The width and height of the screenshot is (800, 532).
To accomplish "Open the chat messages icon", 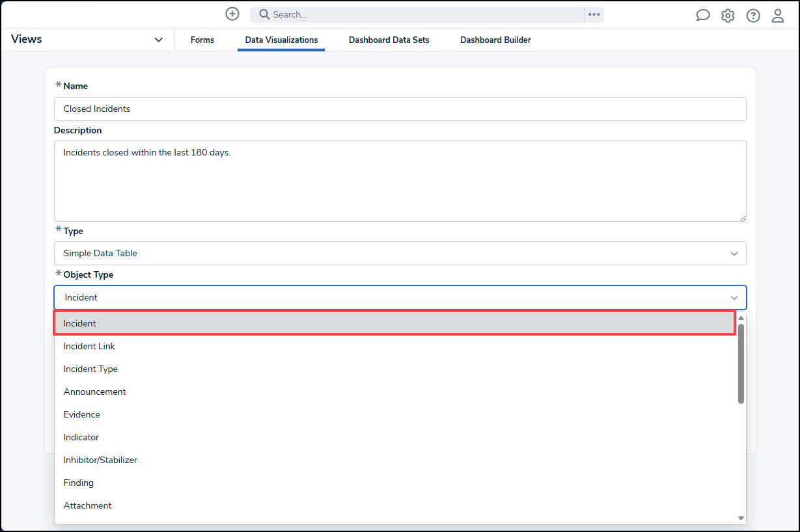I will tap(703, 16).
